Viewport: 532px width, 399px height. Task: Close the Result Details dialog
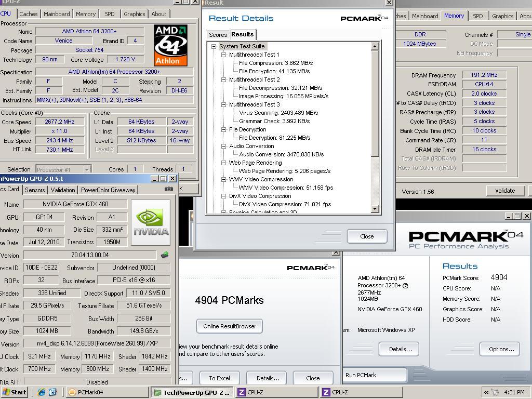pos(367,236)
